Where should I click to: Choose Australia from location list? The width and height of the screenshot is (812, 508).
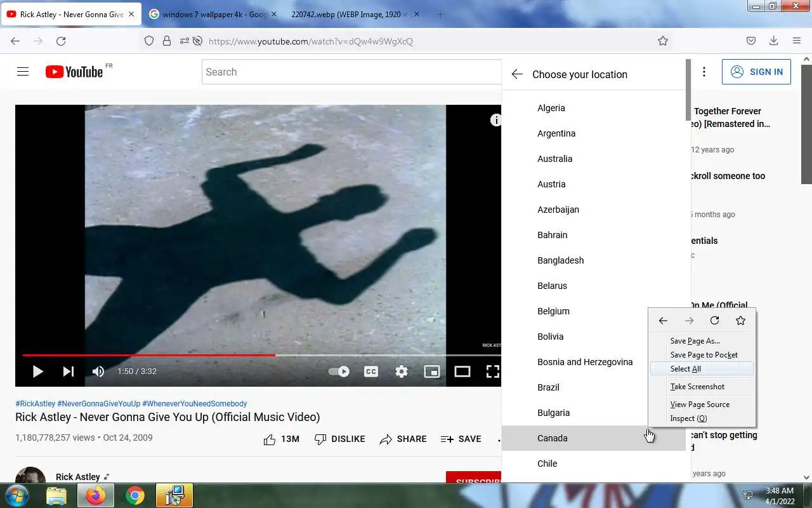pyautogui.click(x=594, y=159)
